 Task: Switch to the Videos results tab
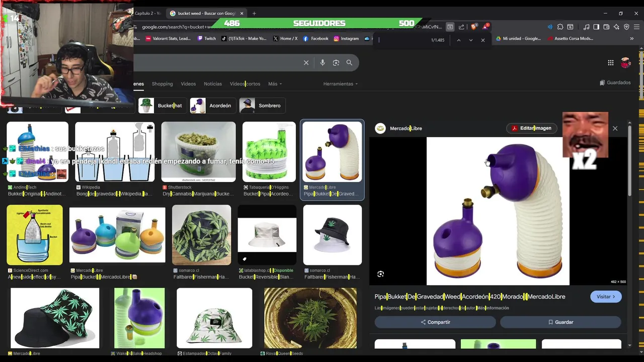tap(188, 84)
